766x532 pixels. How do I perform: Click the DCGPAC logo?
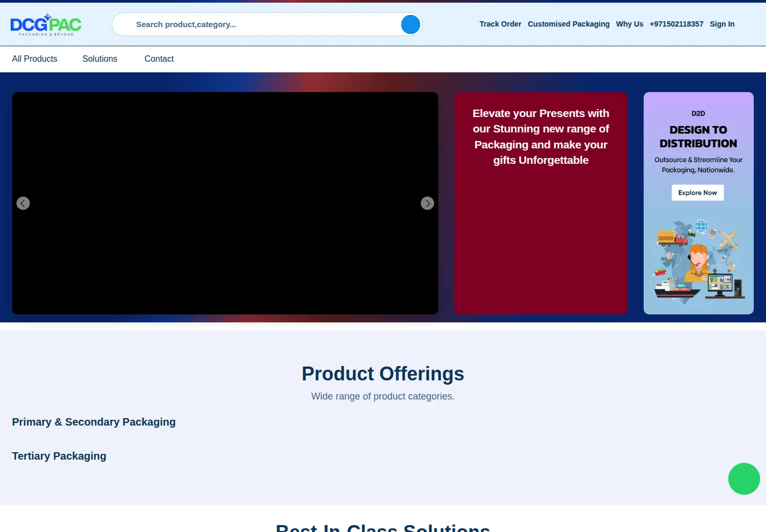(46, 24)
